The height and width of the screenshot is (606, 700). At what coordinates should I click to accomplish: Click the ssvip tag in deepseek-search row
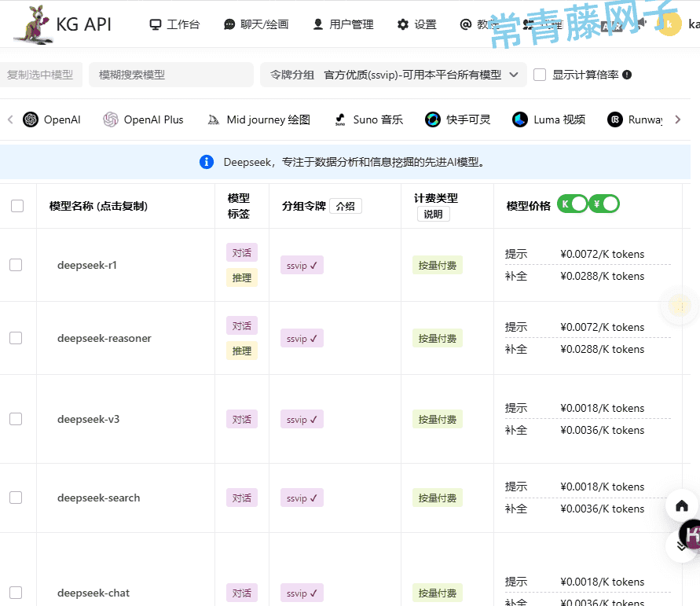[302, 498]
